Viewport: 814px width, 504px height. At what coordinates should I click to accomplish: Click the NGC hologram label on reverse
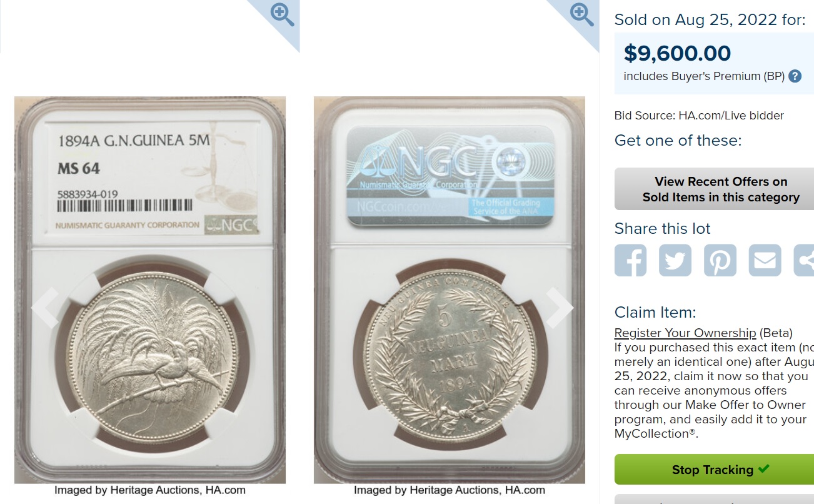[451, 176]
